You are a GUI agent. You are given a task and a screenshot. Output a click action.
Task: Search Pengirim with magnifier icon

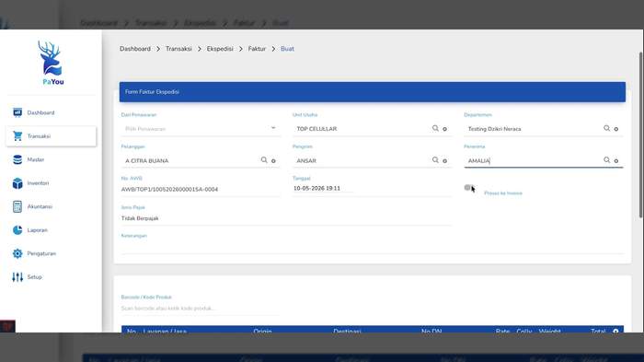tap(435, 160)
